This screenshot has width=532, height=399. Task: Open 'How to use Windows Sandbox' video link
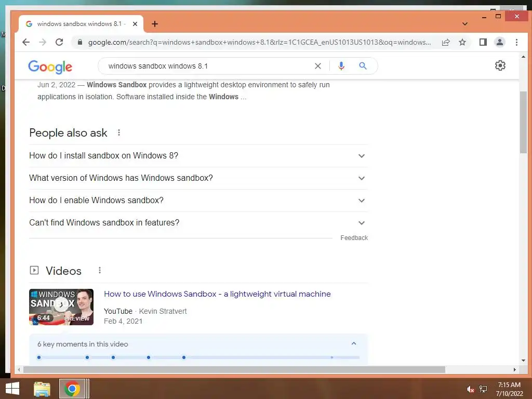point(217,294)
